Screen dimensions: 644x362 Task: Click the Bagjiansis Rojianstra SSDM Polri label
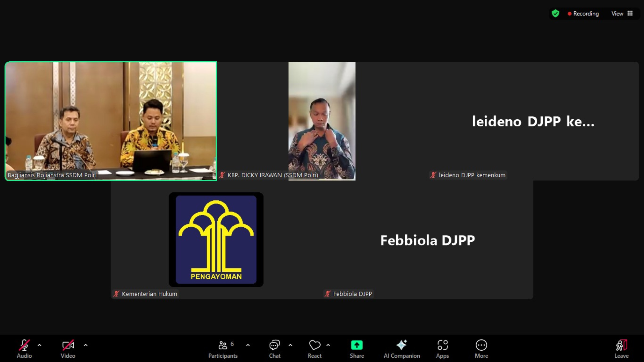(52, 175)
